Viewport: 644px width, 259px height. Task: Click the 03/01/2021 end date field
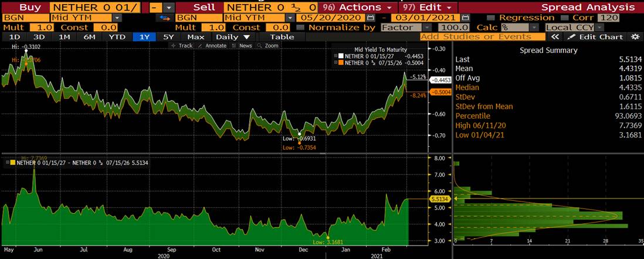point(425,18)
